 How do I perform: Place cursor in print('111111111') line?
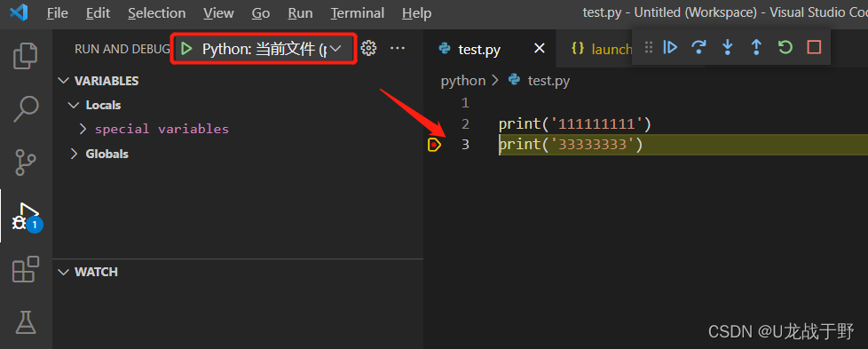[574, 124]
